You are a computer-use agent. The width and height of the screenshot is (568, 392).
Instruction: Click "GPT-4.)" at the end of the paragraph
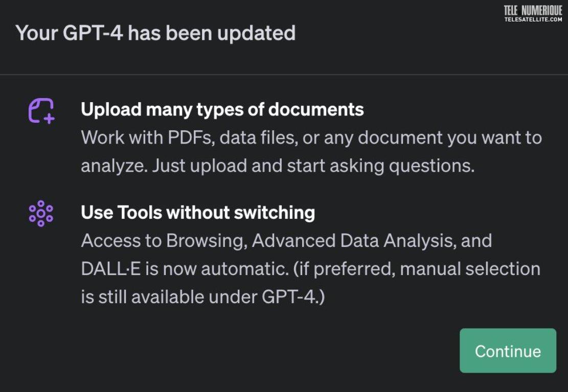[293, 297]
